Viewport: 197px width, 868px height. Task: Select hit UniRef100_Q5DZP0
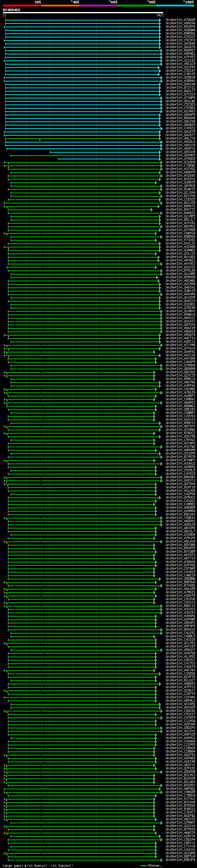[180, 728]
